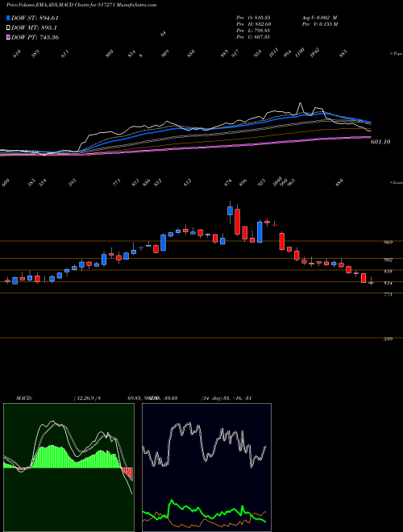Click the chart title mentioning MunafaSutra.com
The width and height of the screenshot is (403, 532).
[81, 5]
